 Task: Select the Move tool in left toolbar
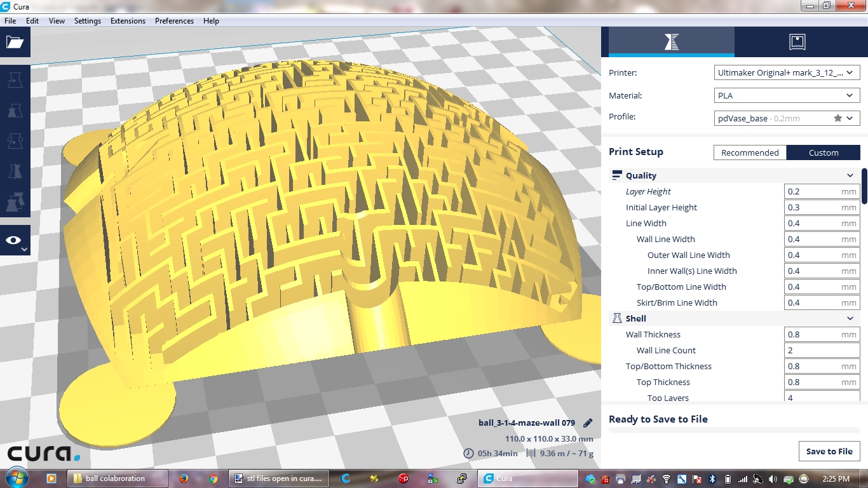coord(15,79)
